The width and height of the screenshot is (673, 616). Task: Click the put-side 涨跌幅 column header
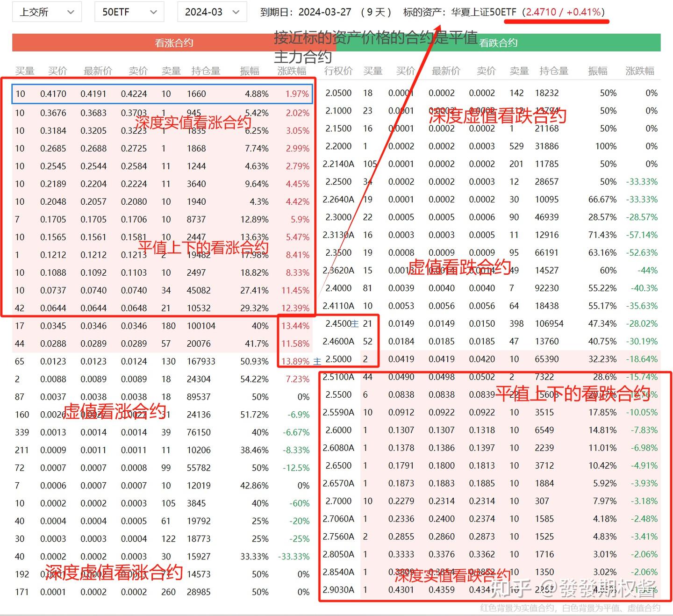click(640, 71)
